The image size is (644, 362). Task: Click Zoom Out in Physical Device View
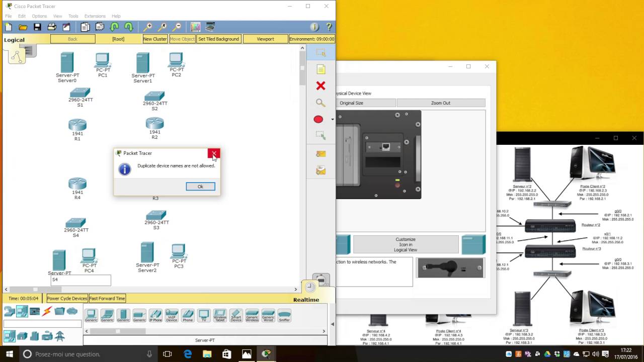pyautogui.click(x=441, y=103)
